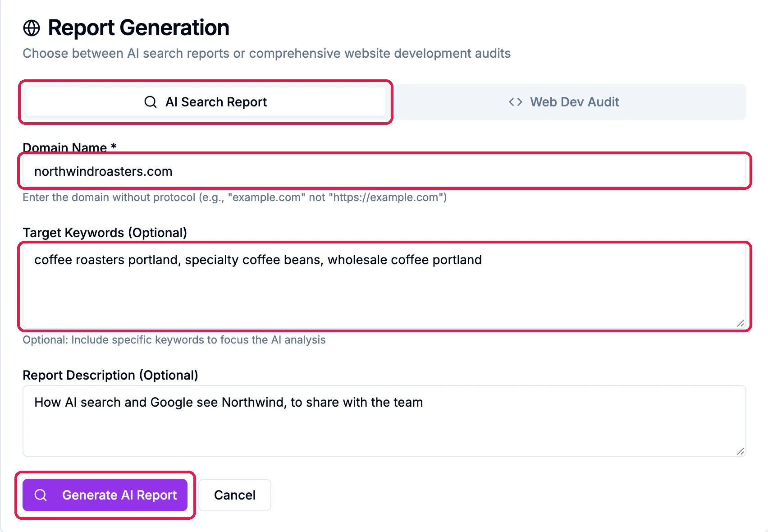Grab the Target Keywords textarea resize handle
This screenshot has height=532, width=768.
(741, 323)
